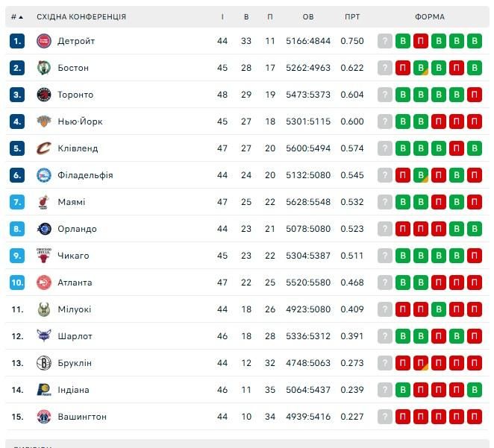
Task: Click the Detroit Pistons team logo
Action: (x=43, y=41)
